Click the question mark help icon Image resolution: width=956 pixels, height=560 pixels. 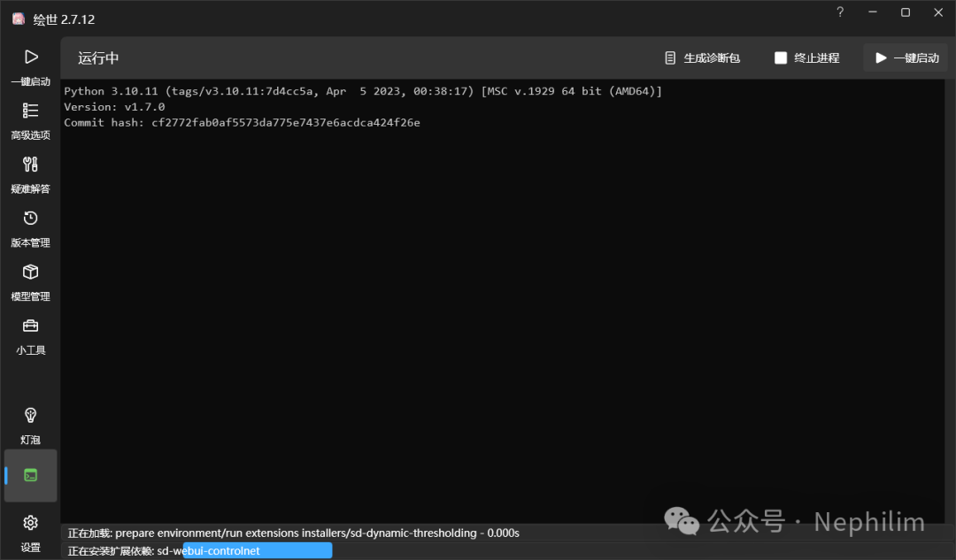click(840, 12)
